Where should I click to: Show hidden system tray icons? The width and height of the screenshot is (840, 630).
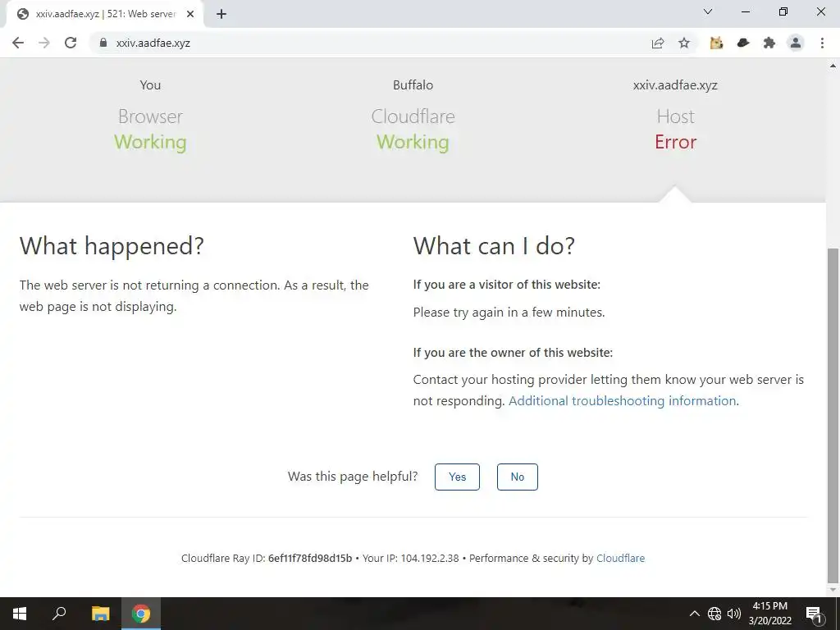[694, 614]
